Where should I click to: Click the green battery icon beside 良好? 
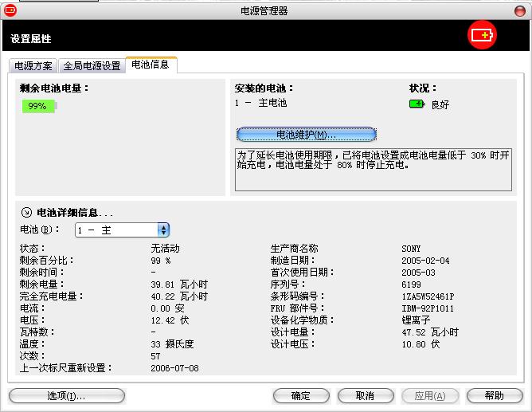[417, 104]
